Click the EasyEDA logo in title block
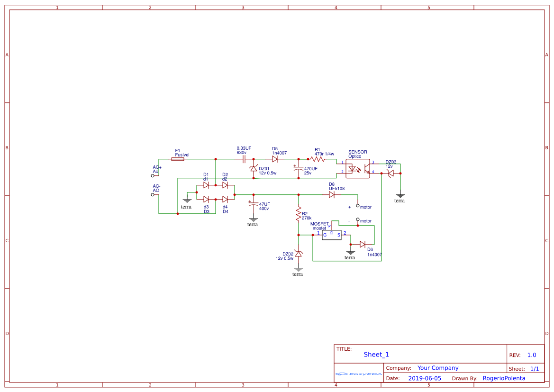The image size is (554, 392). point(359,374)
